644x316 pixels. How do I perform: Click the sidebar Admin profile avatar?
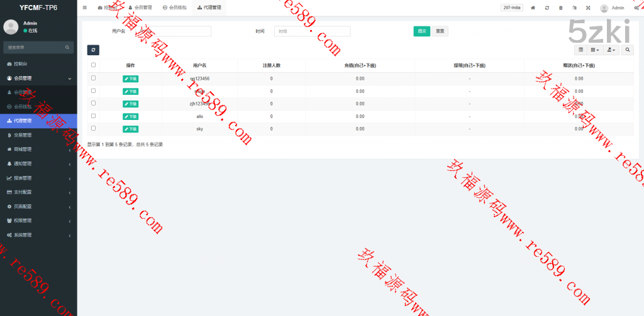pyautogui.click(x=11, y=26)
